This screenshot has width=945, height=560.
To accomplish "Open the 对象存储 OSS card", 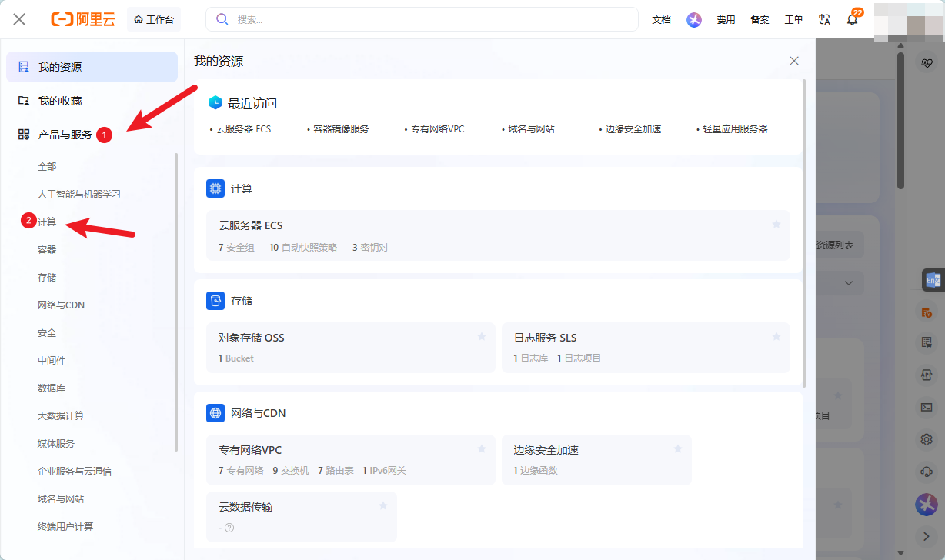I will click(351, 348).
